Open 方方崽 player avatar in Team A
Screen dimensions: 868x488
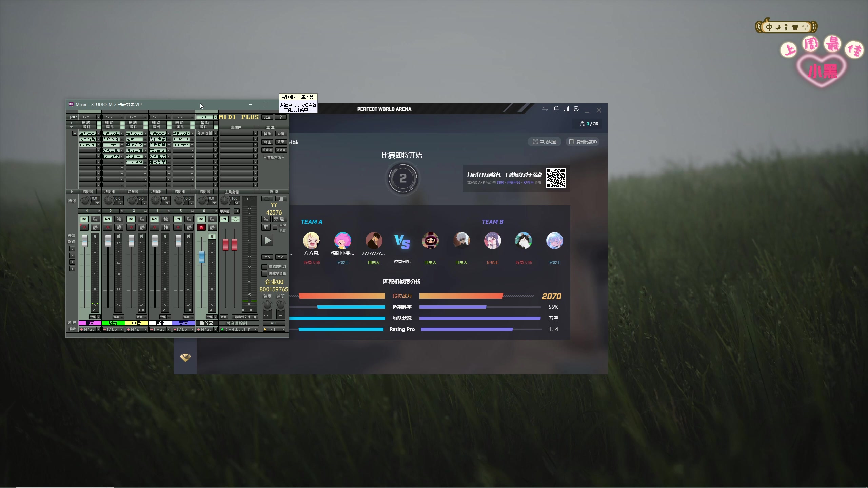pyautogui.click(x=311, y=241)
